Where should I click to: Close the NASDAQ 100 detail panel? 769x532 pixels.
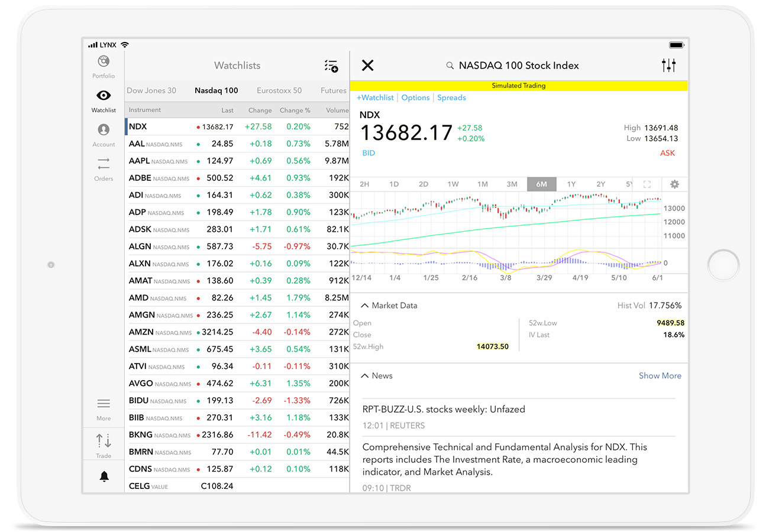click(367, 65)
